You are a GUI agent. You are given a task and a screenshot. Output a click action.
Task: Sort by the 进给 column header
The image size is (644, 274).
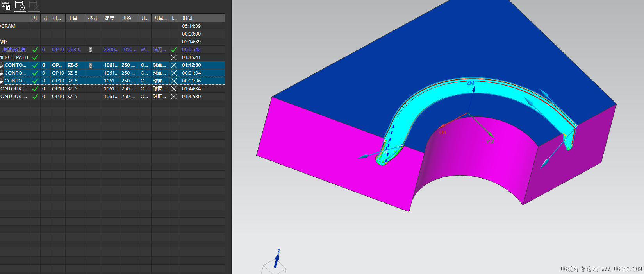point(129,18)
